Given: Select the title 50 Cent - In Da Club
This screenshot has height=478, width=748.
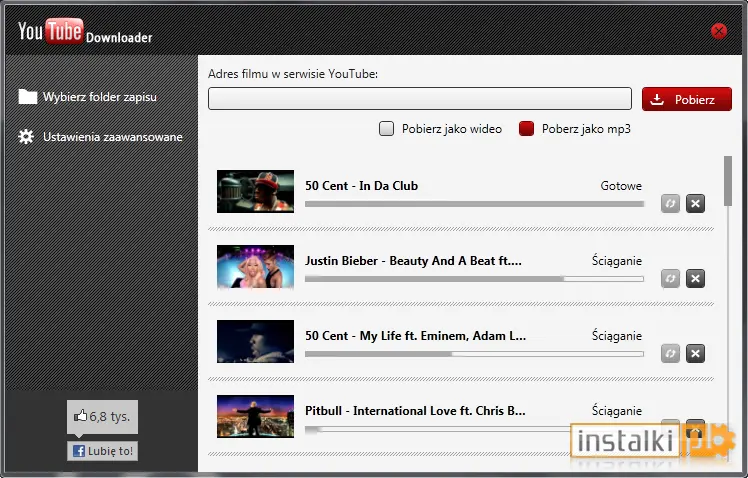Looking at the screenshot, I should click(362, 186).
